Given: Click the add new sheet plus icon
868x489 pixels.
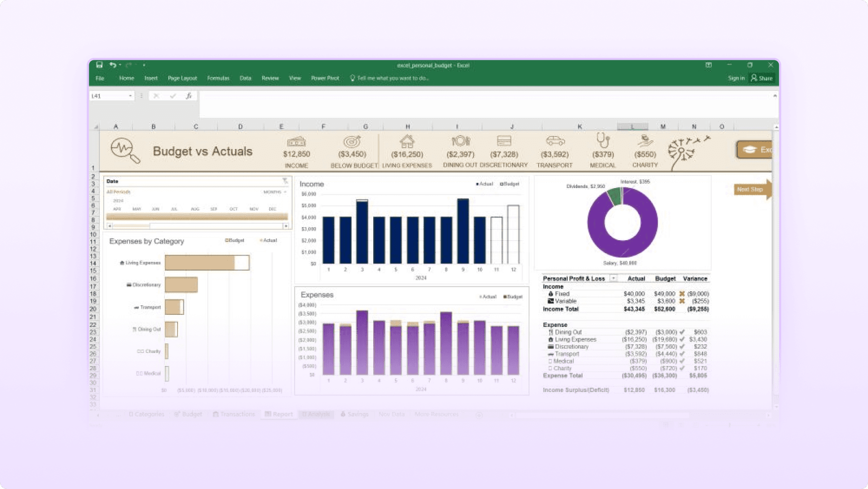Looking at the screenshot, I should tap(479, 415).
